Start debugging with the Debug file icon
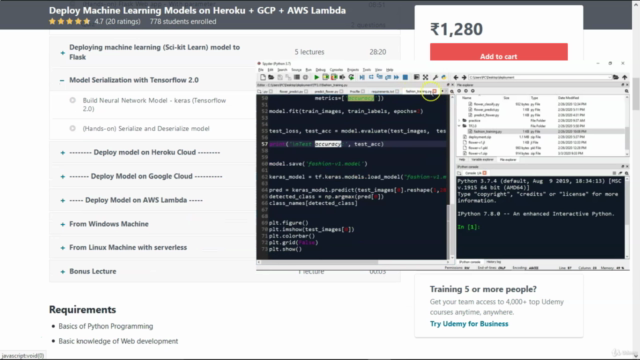The width and height of the screenshot is (640, 360). (362, 77)
